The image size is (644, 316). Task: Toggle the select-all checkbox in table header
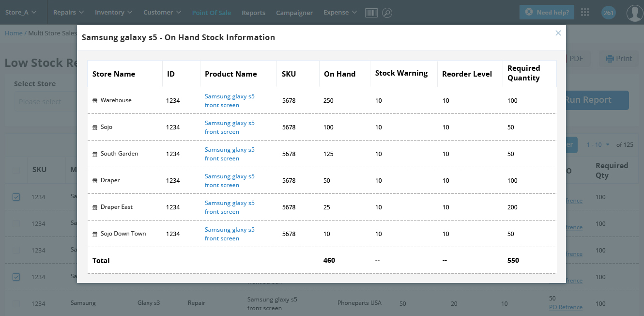16,170
